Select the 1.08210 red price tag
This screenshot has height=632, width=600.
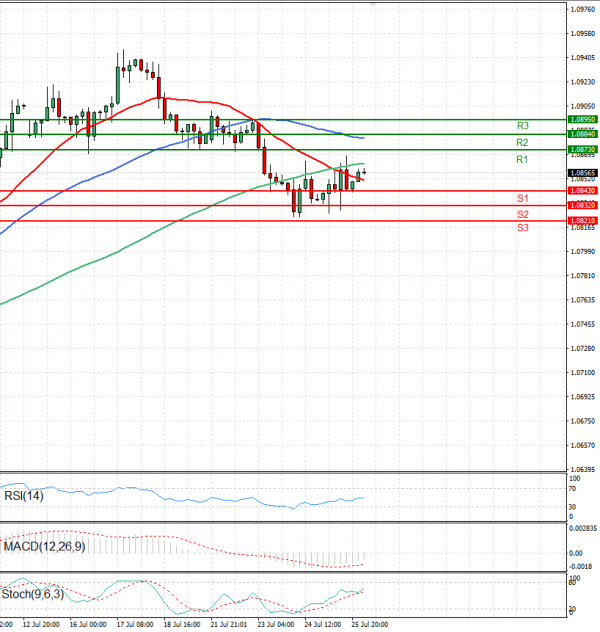click(583, 221)
